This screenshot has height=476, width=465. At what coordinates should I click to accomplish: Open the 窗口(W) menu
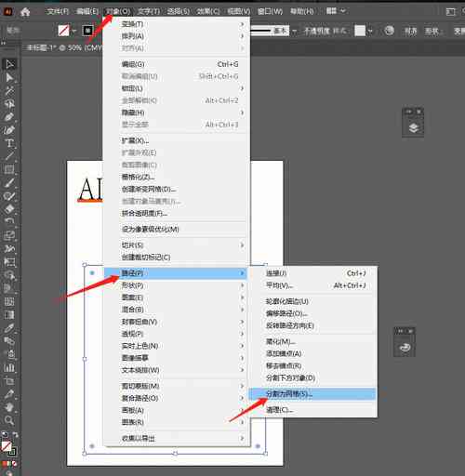270,12
